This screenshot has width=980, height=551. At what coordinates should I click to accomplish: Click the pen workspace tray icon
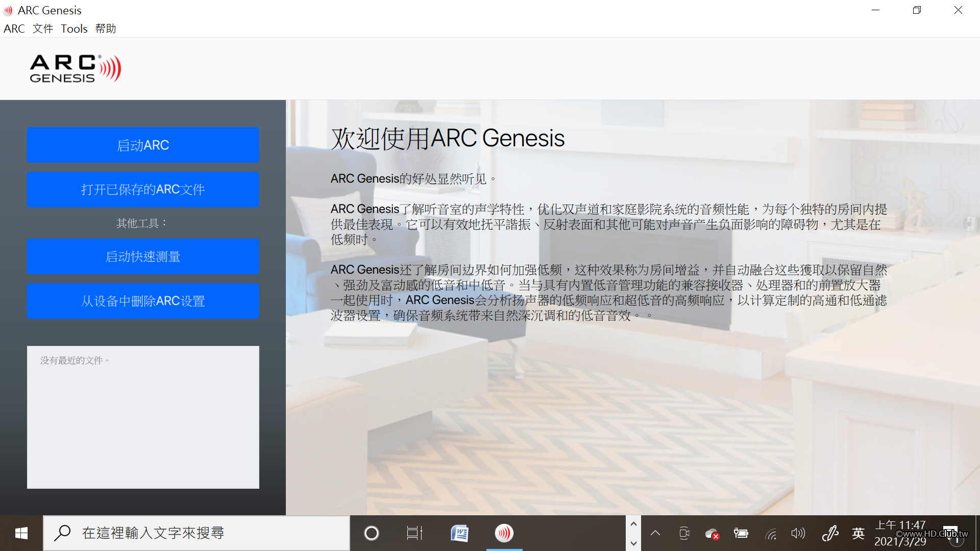tap(830, 534)
